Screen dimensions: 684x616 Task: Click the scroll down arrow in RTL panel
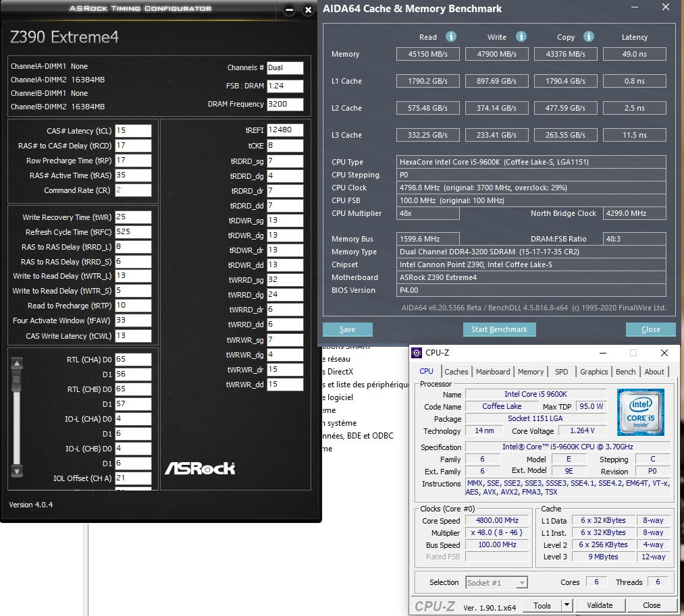(17, 471)
